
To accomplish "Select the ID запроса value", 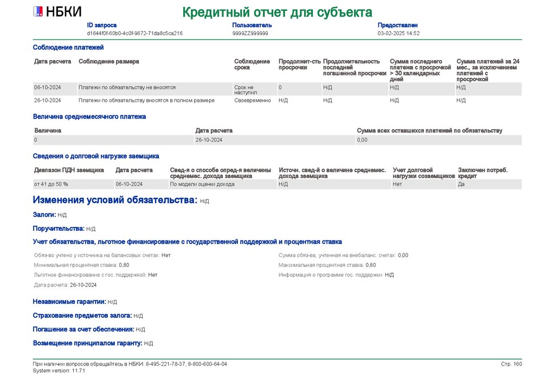I will point(134,34).
